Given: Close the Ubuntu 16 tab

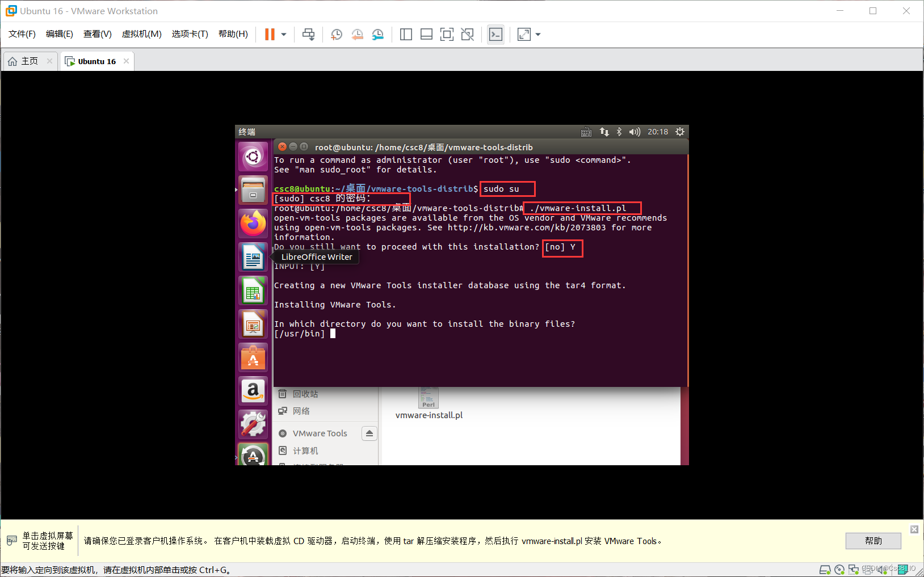Looking at the screenshot, I should pos(126,61).
